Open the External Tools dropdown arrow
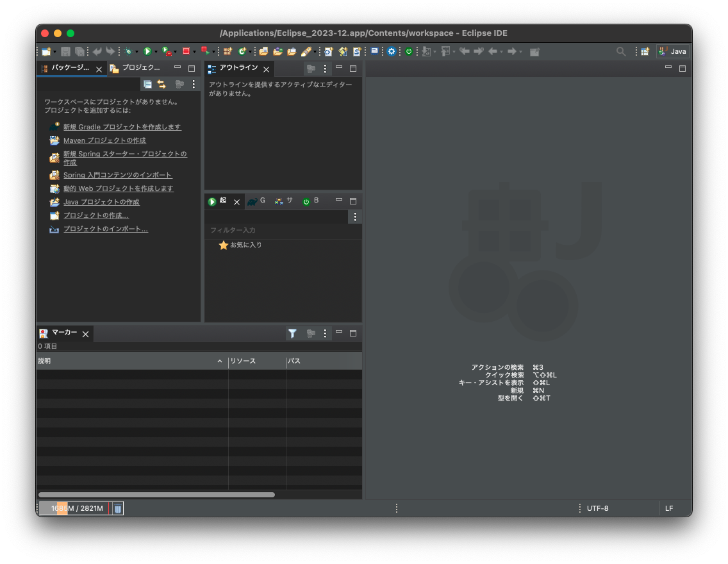Viewport: 728px width, 564px height. (175, 52)
